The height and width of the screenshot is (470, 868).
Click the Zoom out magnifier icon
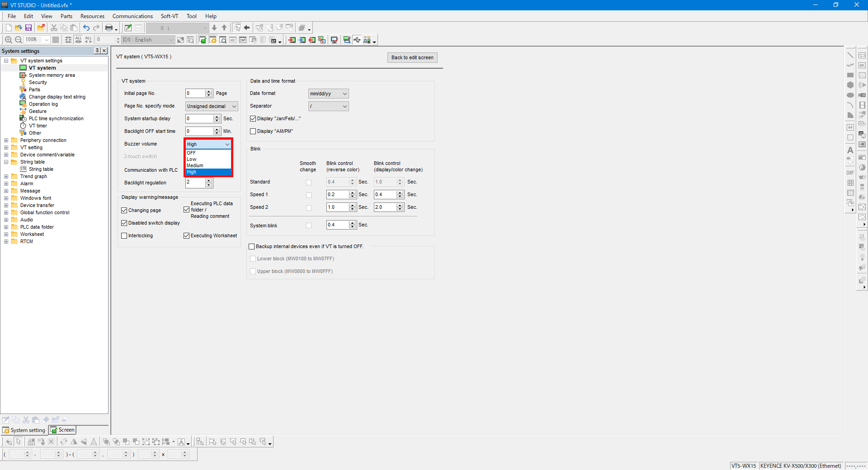point(19,40)
